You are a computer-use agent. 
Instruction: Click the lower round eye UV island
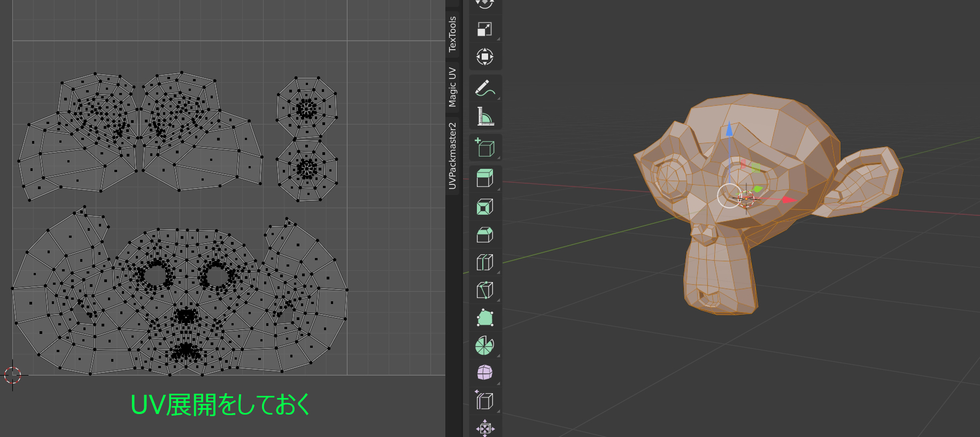(307, 169)
